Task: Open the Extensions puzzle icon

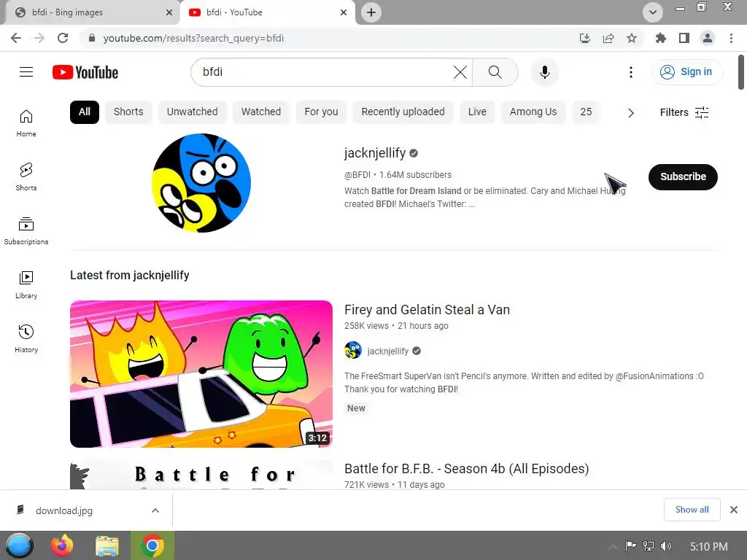Action: 660,38
